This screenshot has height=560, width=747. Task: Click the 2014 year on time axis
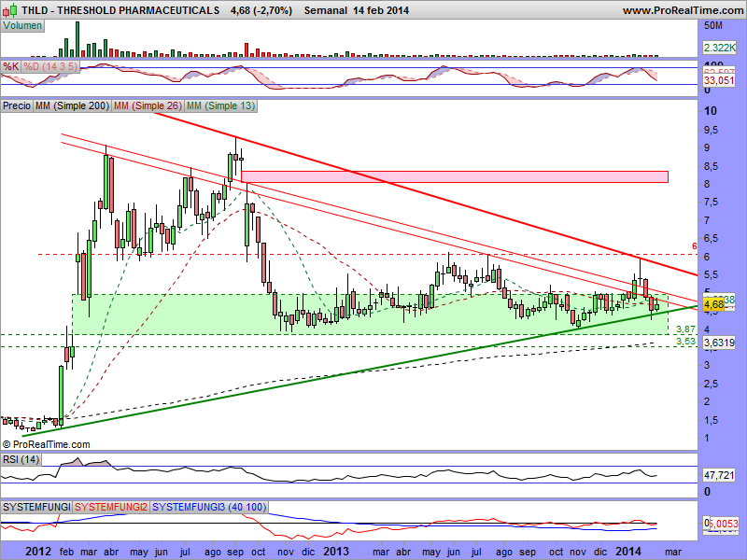628,552
